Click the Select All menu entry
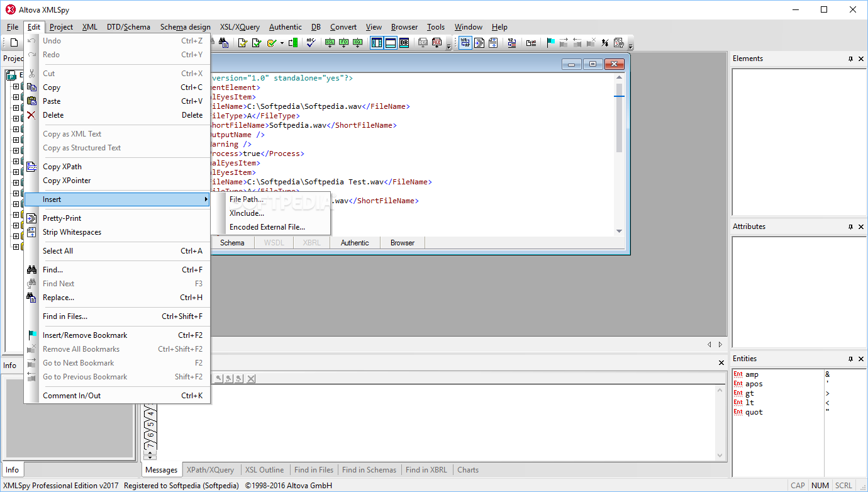The height and width of the screenshot is (492, 868). coord(117,251)
